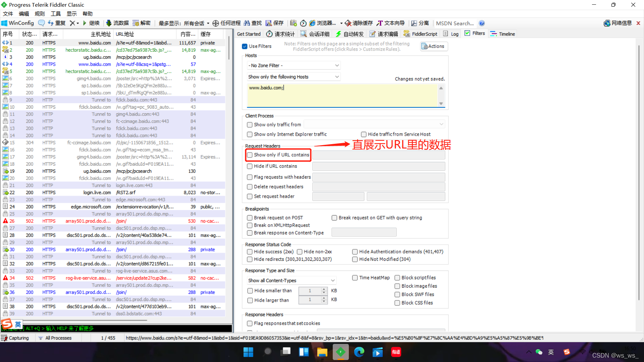Click the Replay (重复) button

click(x=57, y=23)
